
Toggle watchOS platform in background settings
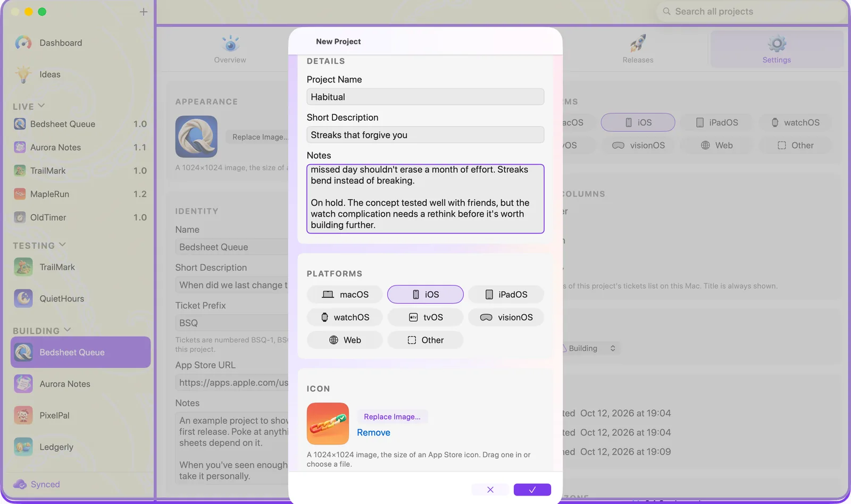pos(795,122)
